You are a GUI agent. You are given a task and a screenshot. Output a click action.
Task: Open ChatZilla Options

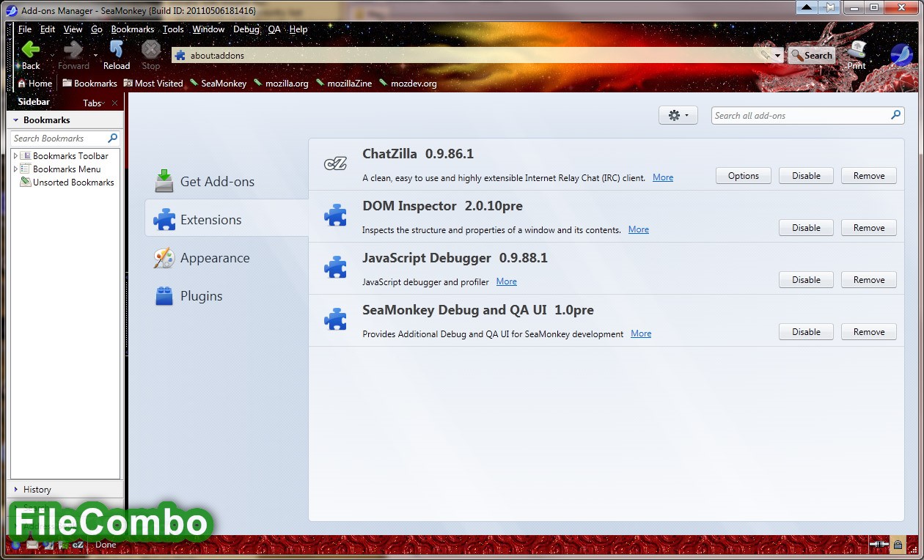(744, 176)
